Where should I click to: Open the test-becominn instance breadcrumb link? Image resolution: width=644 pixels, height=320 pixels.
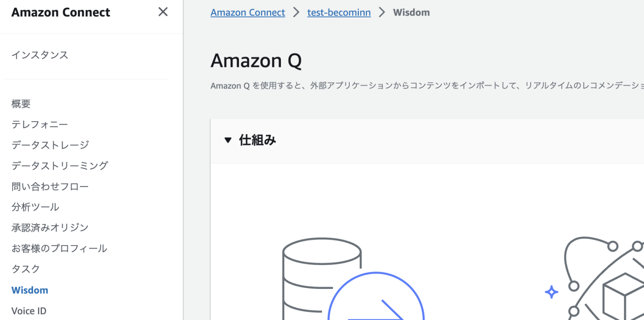[x=339, y=12]
